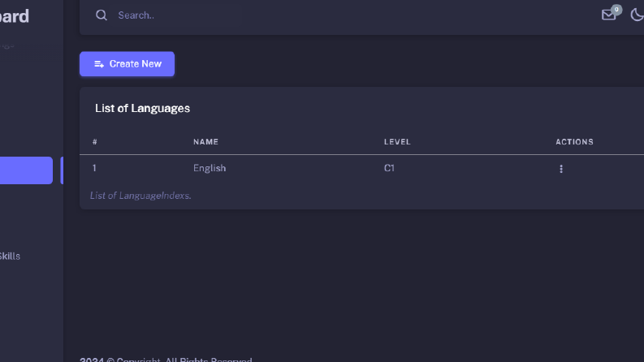Select the English name cell
Screen dimensions: 644x362
point(210,168)
